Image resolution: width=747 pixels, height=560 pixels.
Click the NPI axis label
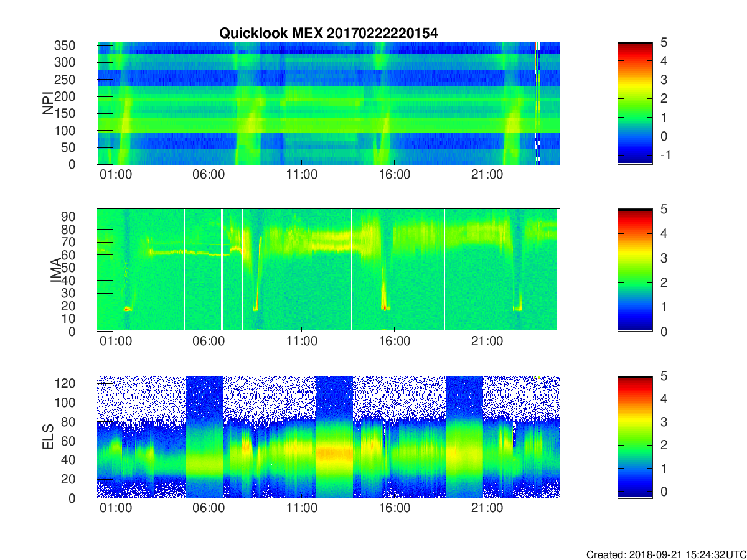tap(47, 103)
